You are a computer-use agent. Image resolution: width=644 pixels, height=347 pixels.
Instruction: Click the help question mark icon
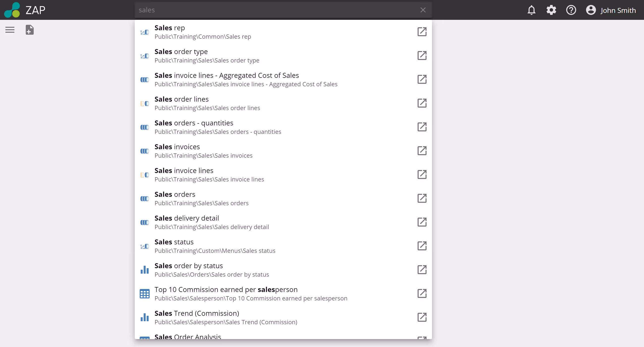click(571, 10)
